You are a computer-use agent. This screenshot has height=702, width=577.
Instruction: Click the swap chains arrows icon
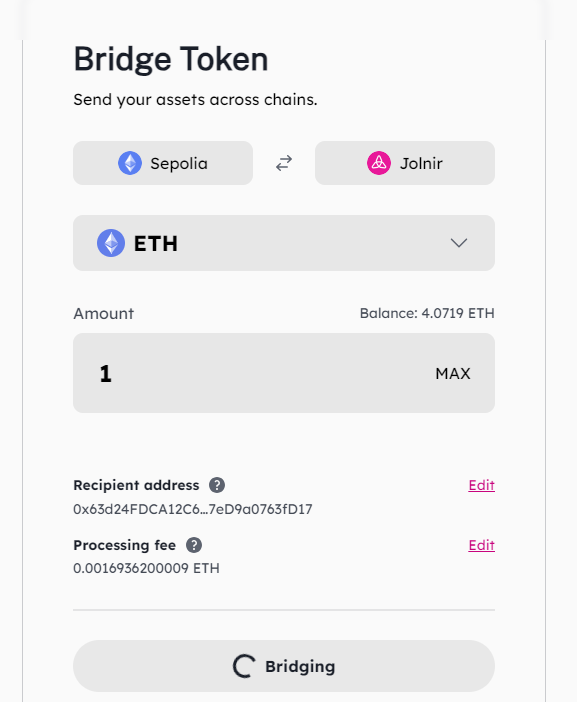click(x=284, y=163)
